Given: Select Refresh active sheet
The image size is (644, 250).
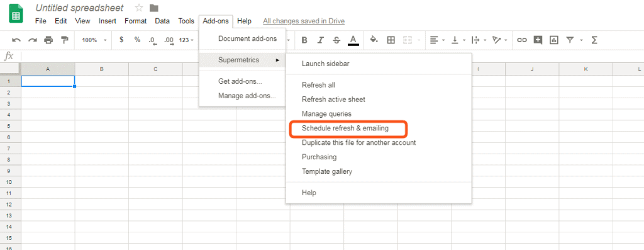Looking at the screenshot, I should point(379,99).
